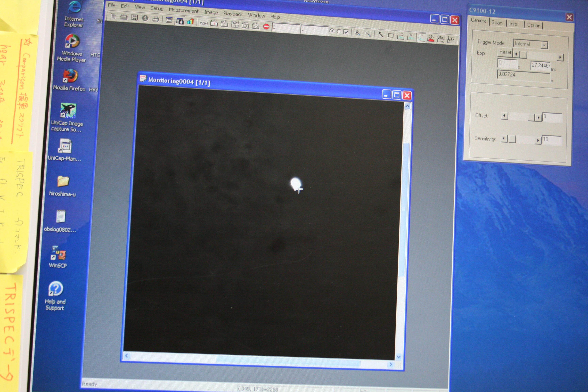
Task: Open the Windows Media Player shortcut
Action: coord(71,48)
